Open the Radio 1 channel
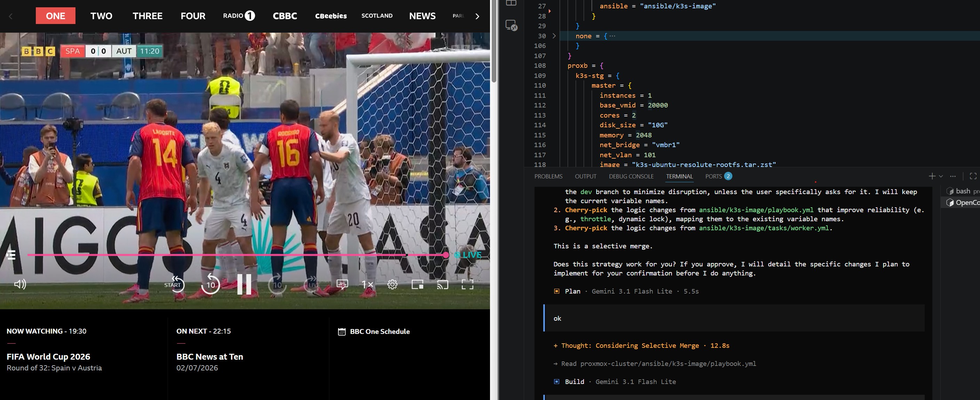The image size is (980, 400). (239, 16)
